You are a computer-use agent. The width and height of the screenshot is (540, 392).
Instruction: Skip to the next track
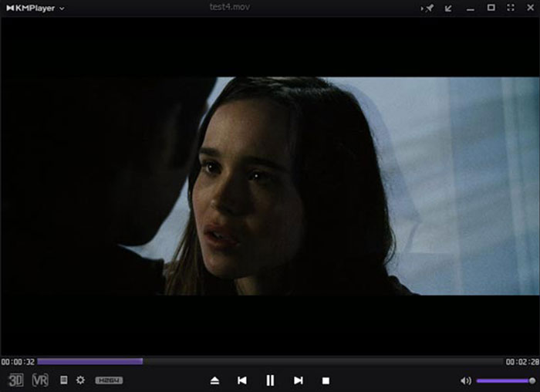click(x=298, y=380)
